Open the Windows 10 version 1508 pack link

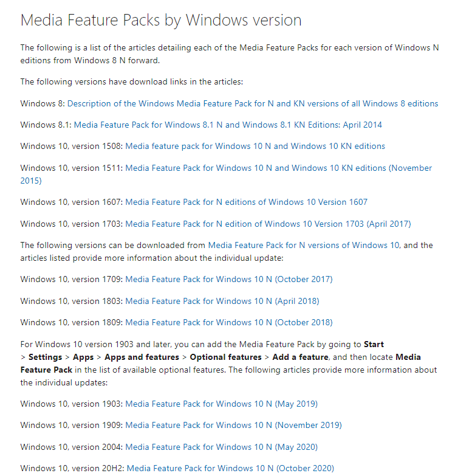click(x=255, y=146)
